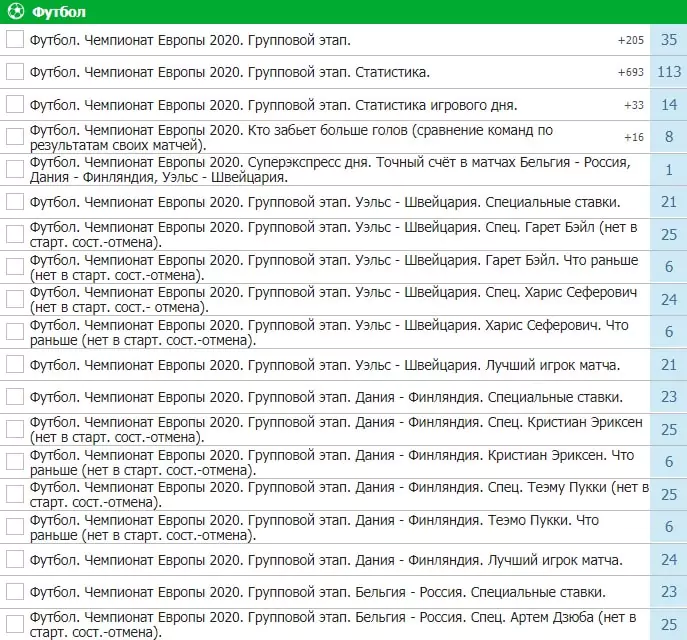687x640 pixels.
Task: Tick checkbox for 'Спец. Артем Дзюба' row
Action: click(15, 624)
